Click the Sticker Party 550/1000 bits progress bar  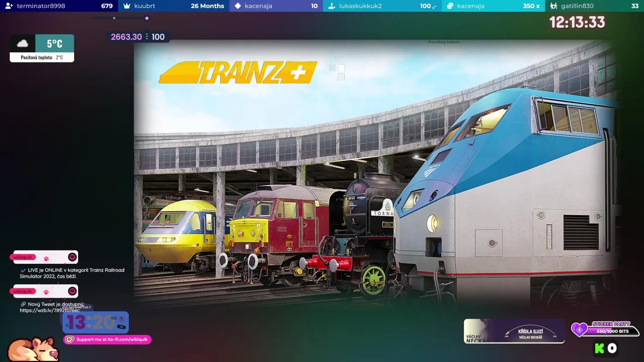click(612, 331)
